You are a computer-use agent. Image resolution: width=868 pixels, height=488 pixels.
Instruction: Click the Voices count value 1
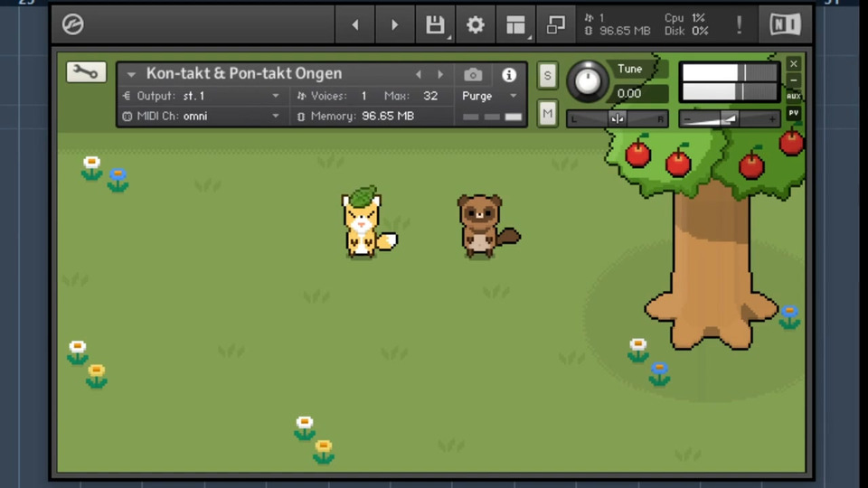(x=363, y=96)
